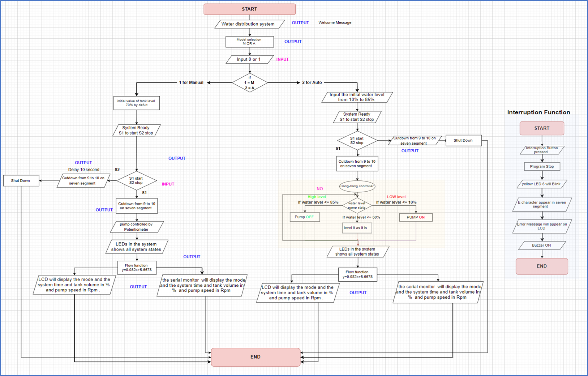Click the left Shut Down box
Viewport: 588px width, 376px height.
(21, 180)
